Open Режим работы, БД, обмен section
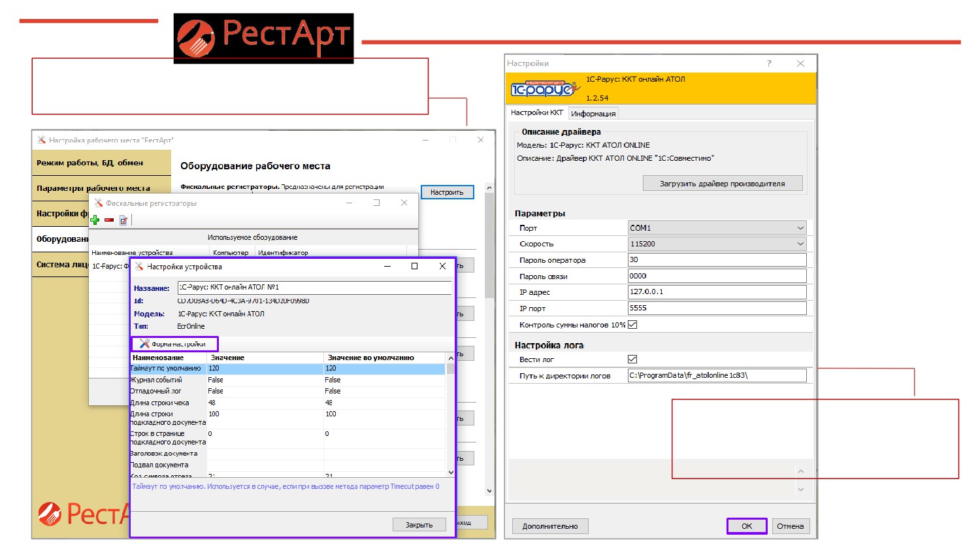 [101, 163]
